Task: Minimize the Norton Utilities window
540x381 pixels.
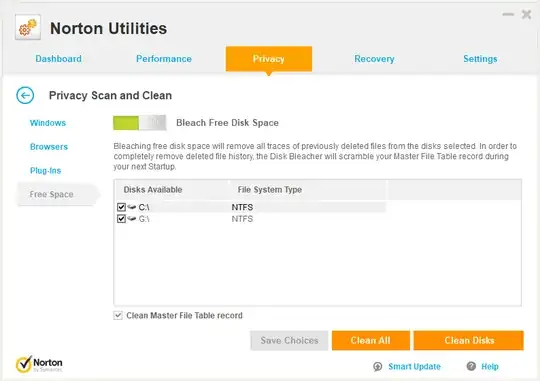Action: pos(508,14)
